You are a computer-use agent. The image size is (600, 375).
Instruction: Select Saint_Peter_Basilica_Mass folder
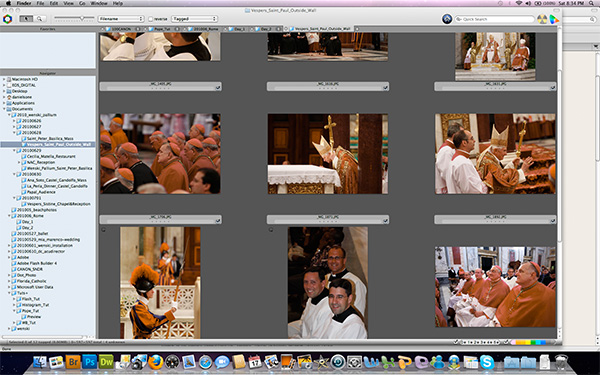pyautogui.click(x=50, y=139)
